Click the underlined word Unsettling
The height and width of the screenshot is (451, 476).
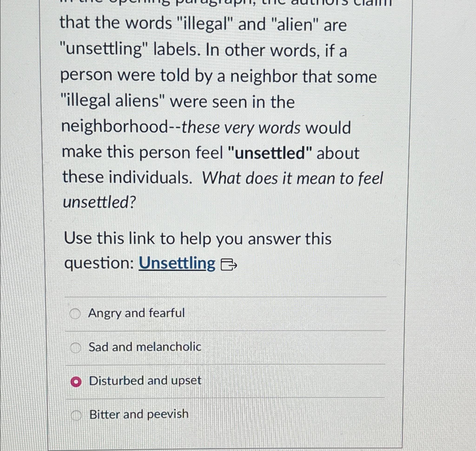(x=177, y=264)
